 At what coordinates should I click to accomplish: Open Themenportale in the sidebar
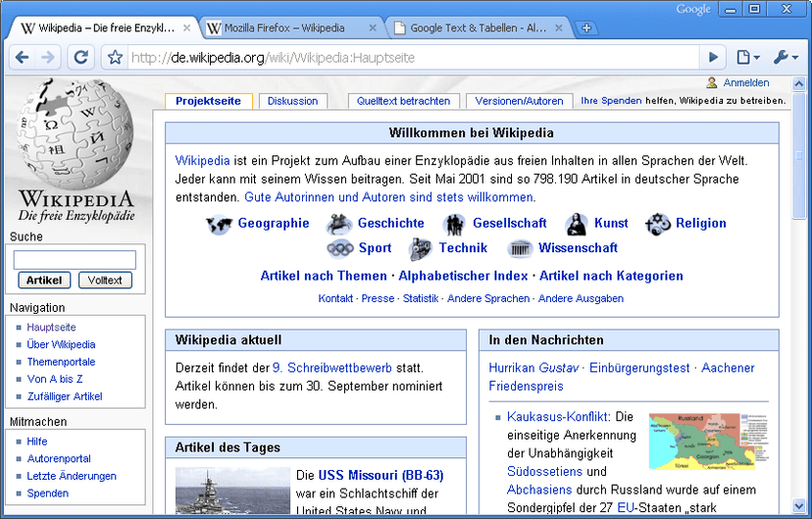pyautogui.click(x=61, y=362)
